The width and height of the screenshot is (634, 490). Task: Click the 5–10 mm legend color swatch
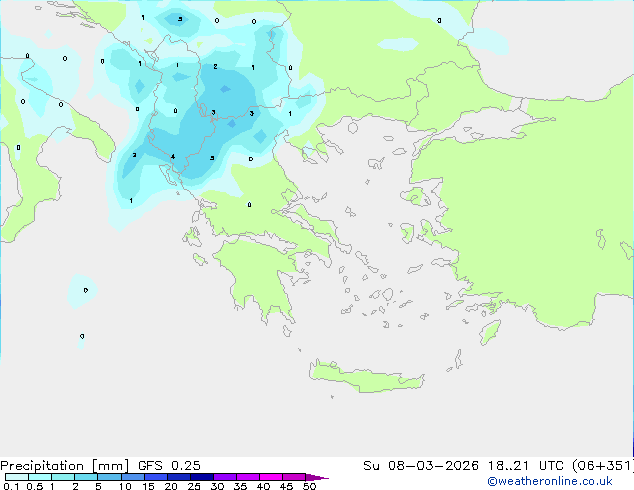tap(110, 477)
